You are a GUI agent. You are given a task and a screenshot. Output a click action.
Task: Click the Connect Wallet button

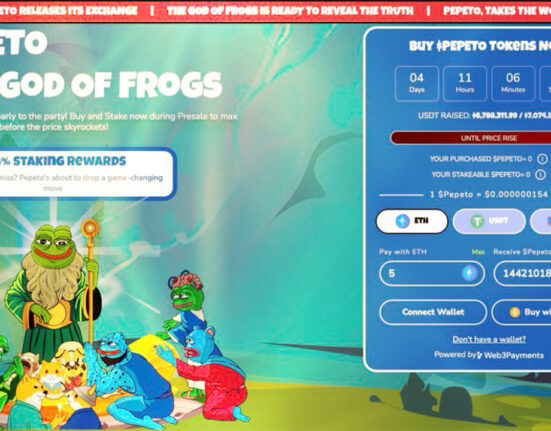click(x=433, y=312)
